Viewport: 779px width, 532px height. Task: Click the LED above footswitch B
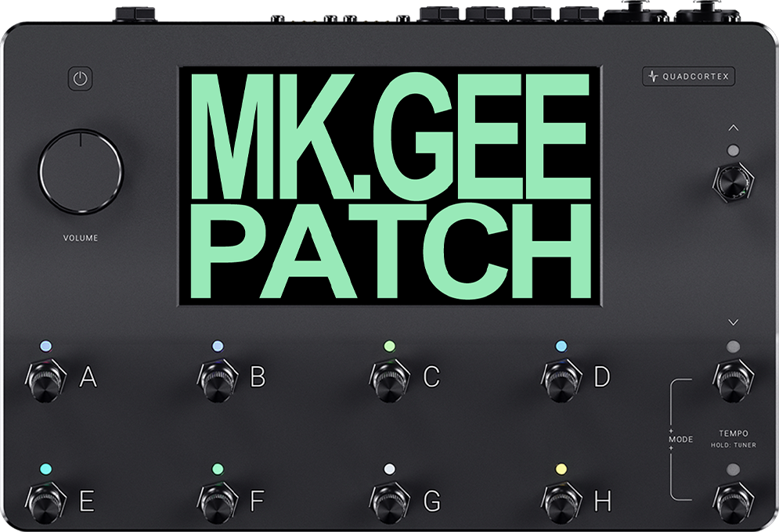pos(218,346)
